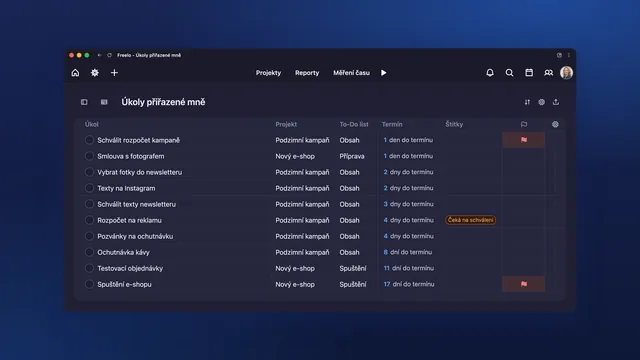Open the calendar icon

tap(529, 73)
